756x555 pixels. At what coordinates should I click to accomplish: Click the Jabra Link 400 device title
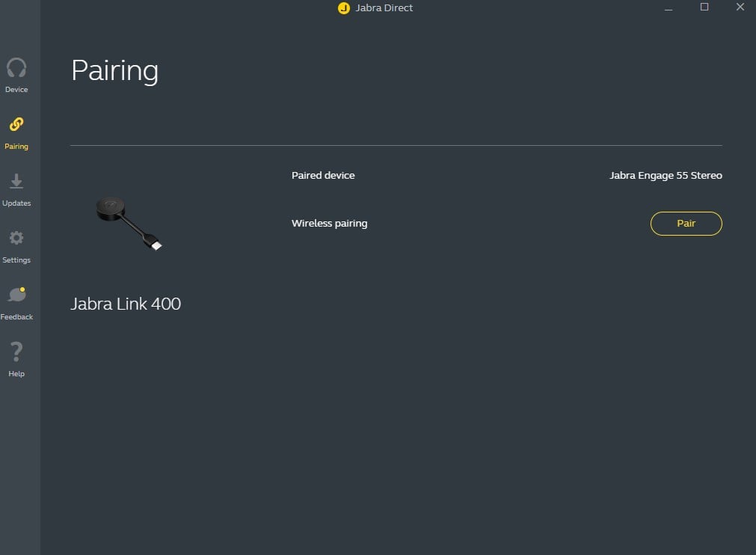click(x=126, y=304)
